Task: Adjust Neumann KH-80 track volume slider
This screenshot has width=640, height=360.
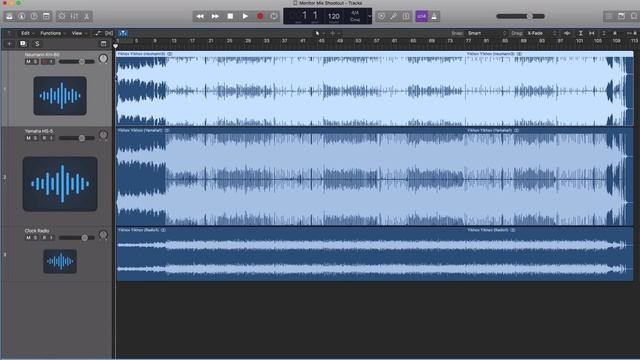Action: [77, 62]
